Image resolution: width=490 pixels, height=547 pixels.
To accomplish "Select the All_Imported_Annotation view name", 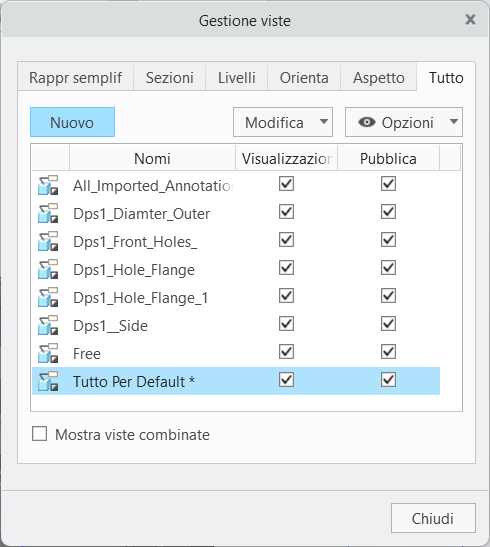I will pos(153,186).
